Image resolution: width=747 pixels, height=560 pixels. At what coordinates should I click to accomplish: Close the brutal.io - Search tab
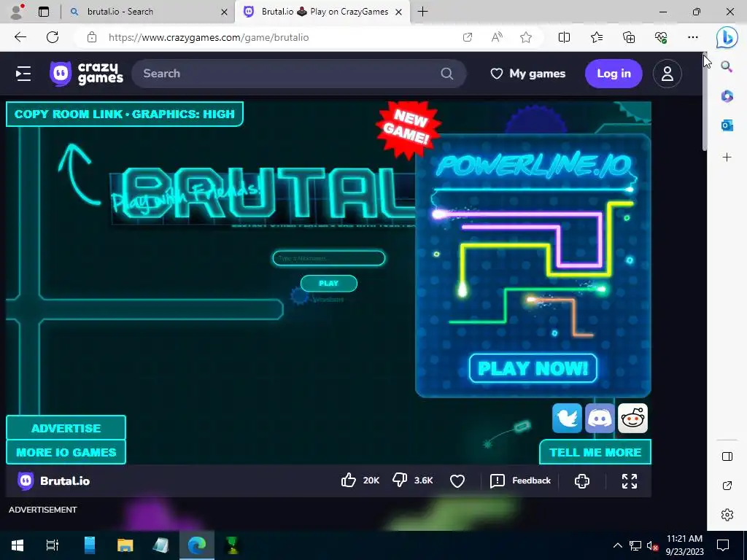pos(224,12)
